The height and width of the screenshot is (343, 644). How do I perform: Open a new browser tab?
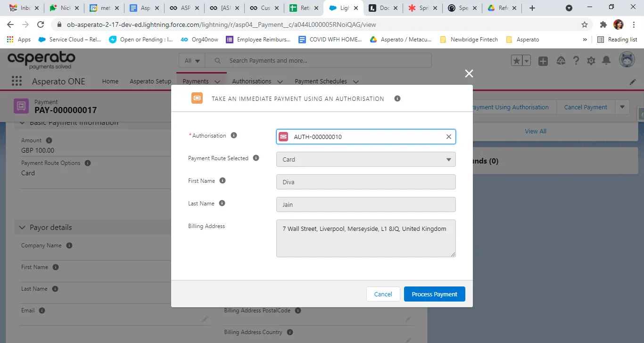pyautogui.click(x=532, y=8)
